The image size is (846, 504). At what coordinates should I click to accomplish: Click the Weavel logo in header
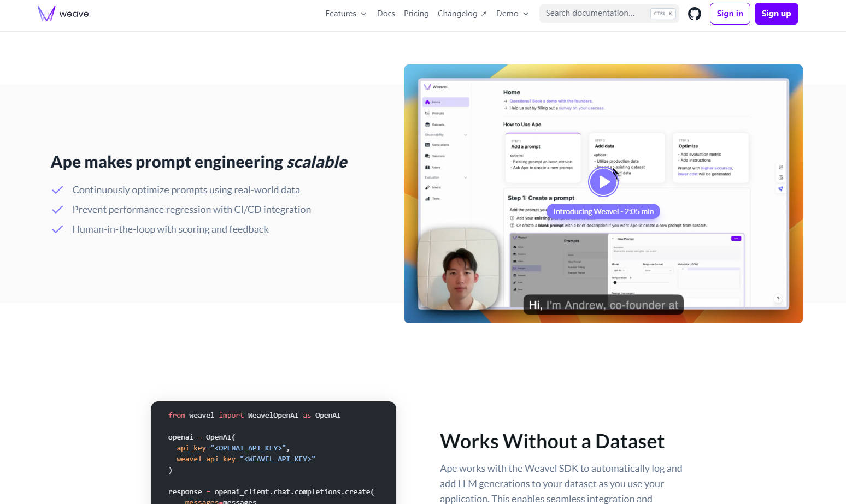coord(64,14)
